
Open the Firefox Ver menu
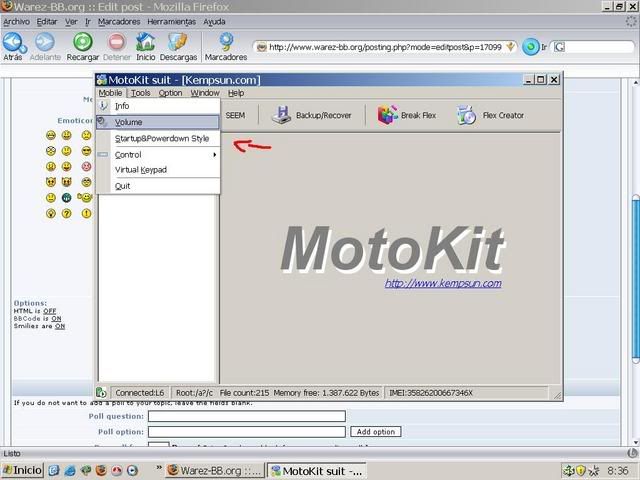click(x=71, y=22)
